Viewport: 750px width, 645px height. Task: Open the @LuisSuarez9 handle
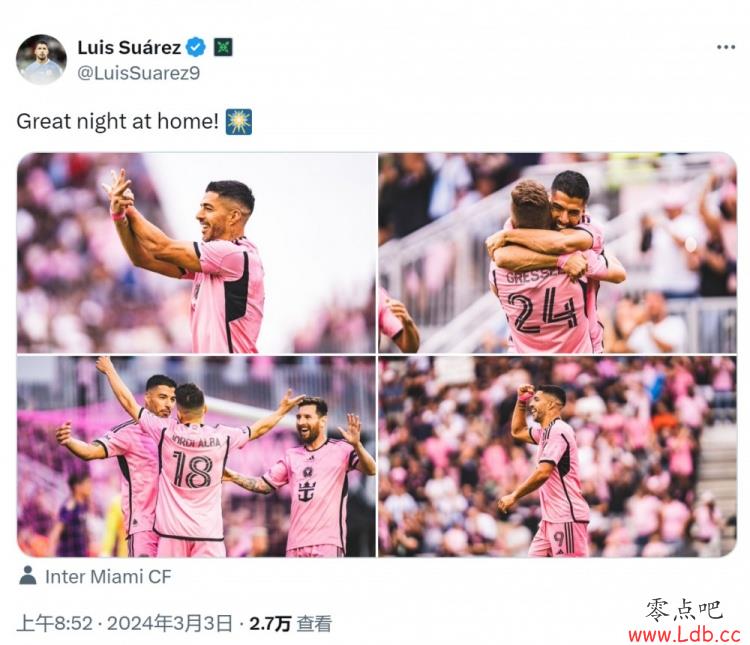coord(138,73)
